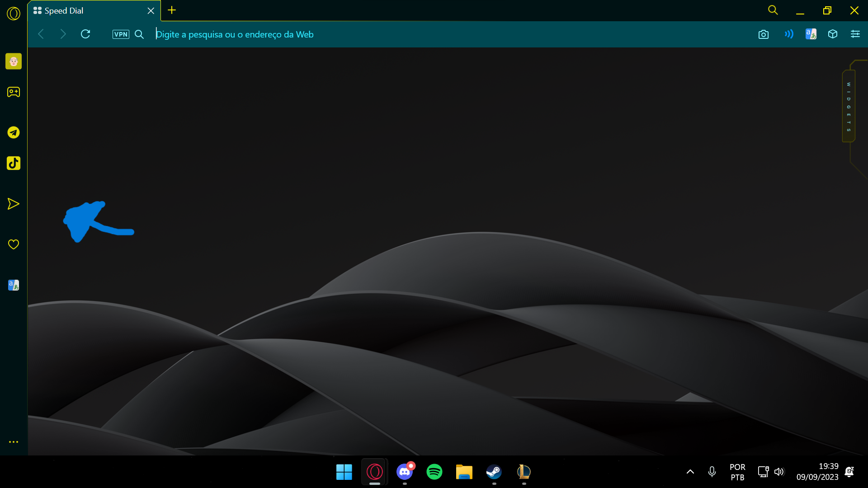Open the translate icon in sidebar
Screen dimensions: 868x488
point(14,285)
